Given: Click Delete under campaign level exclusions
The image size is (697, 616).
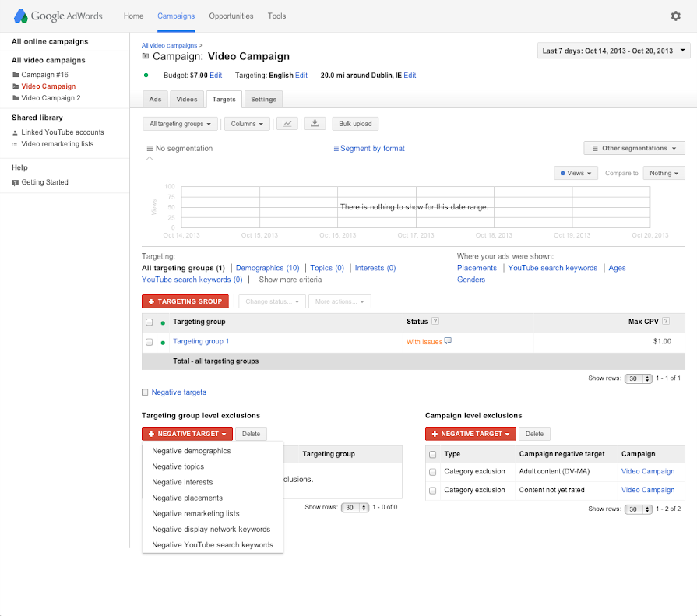Looking at the screenshot, I should 534,434.
